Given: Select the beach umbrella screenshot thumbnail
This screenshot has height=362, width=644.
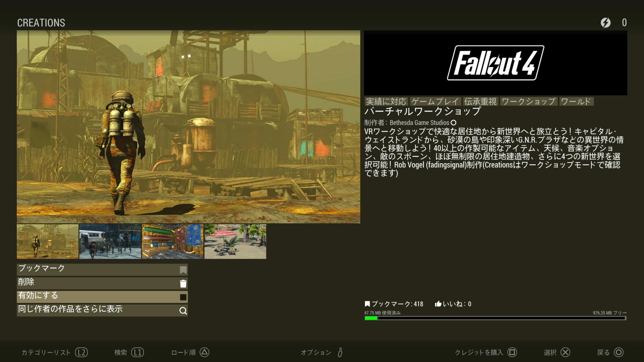Looking at the screenshot, I should point(235,241).
